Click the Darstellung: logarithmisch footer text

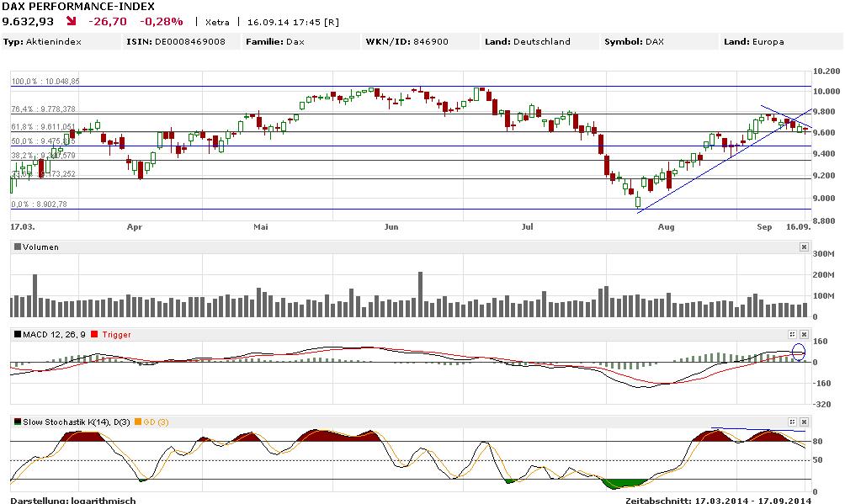[x=73, y=501]
